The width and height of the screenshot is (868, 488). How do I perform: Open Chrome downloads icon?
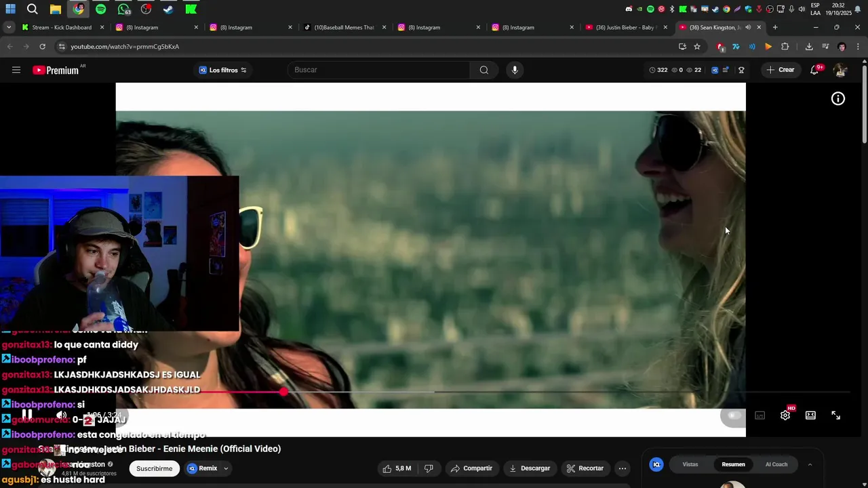click(809, 47)
